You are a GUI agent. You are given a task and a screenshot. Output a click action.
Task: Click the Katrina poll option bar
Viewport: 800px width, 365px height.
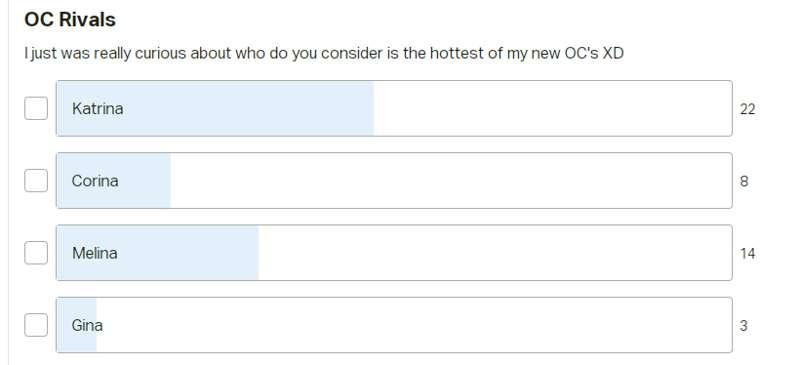coord(394,108)
